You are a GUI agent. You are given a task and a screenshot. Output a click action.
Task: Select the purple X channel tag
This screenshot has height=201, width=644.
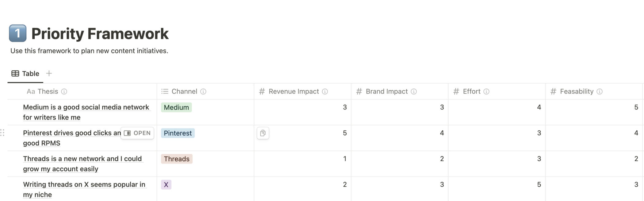click(166, 185)
